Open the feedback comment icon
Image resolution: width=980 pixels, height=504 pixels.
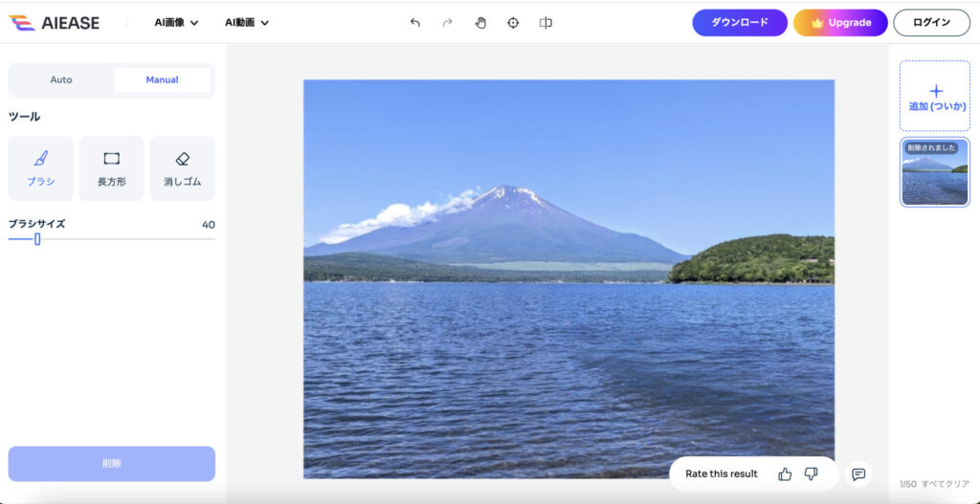[x=858, y=474]
